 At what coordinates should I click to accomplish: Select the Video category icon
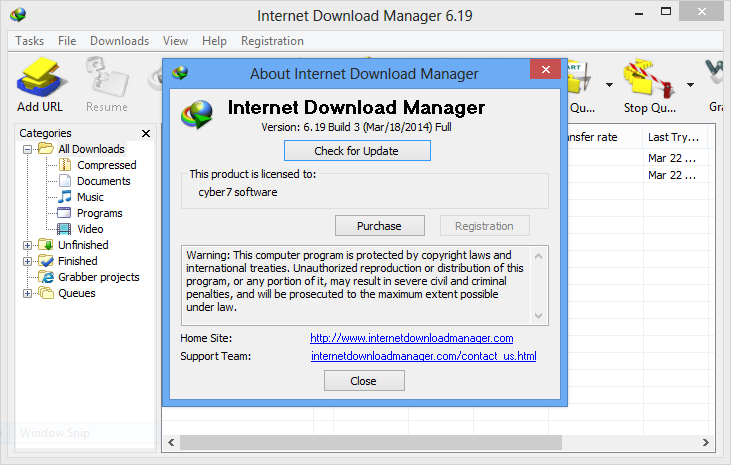(x=64, y=229)
